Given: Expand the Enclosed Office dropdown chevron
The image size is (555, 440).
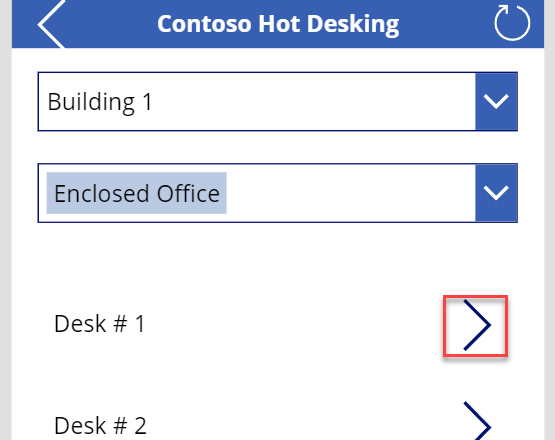Looking at the screenshot, I should click(496, 193).
